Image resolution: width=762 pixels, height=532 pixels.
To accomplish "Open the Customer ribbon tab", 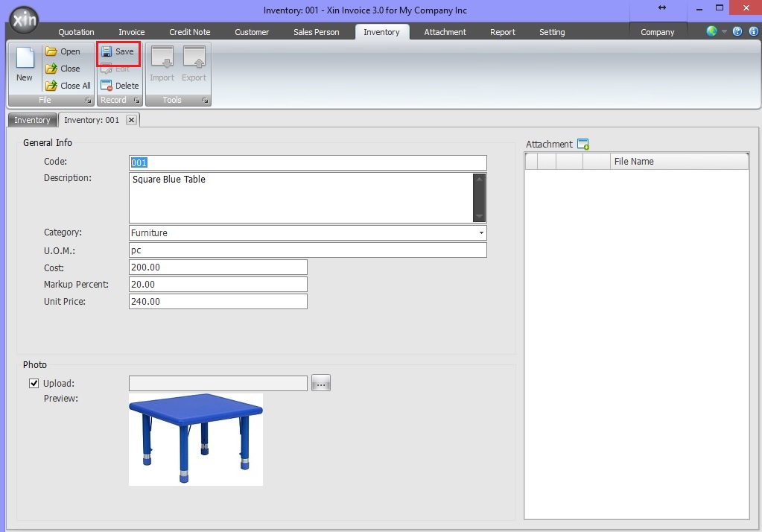I will click(x=252, y=32).
